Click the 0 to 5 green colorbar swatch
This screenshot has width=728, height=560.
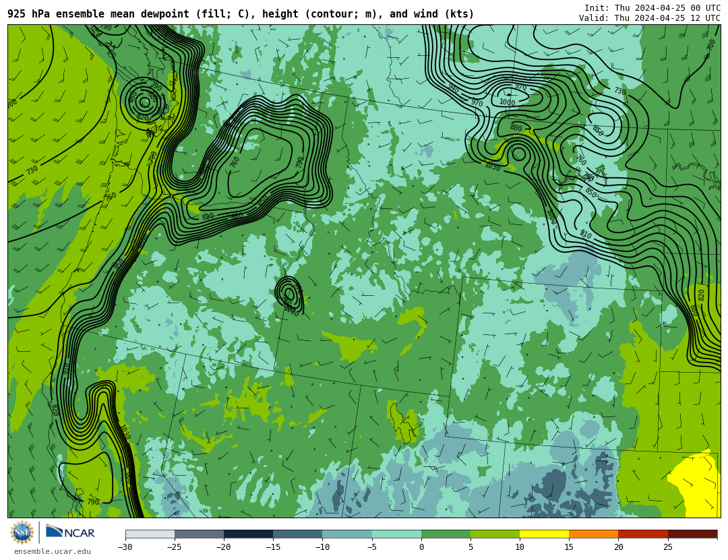point(446,534)
